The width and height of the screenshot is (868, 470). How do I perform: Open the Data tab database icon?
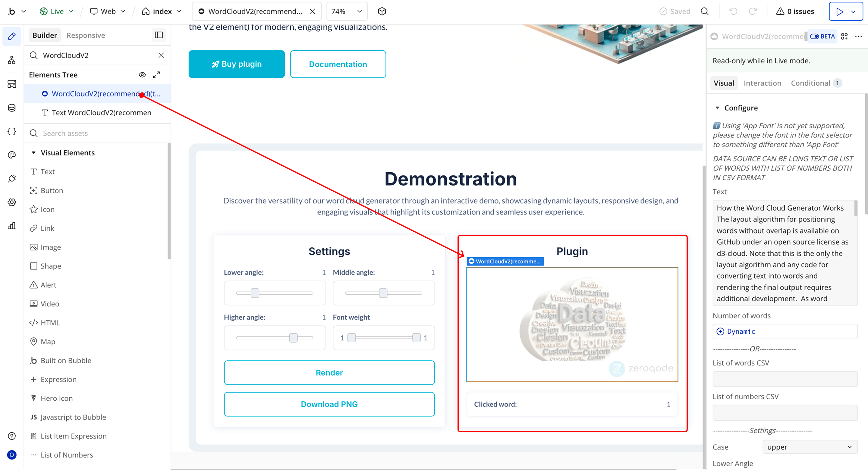(12, 108)
